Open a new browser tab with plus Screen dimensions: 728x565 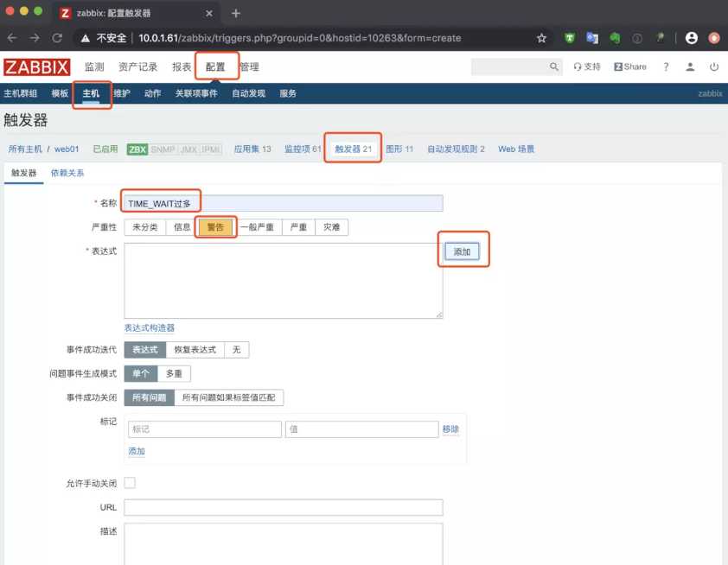click(236, 14)
